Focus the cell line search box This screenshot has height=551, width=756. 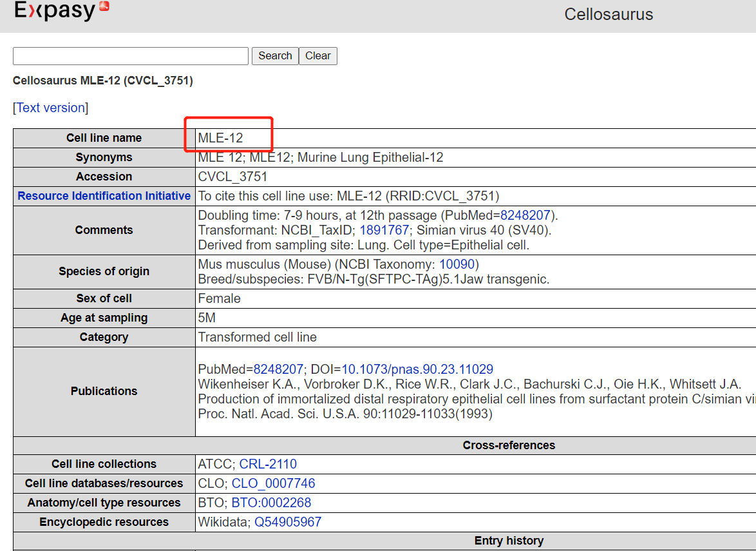click(131, 56)
